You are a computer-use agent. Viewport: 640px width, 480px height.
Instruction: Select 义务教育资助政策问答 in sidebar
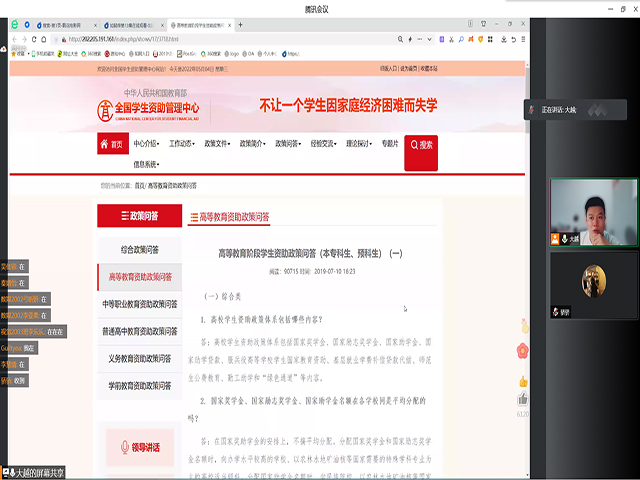pyautogui.click(x=140, y=359)
